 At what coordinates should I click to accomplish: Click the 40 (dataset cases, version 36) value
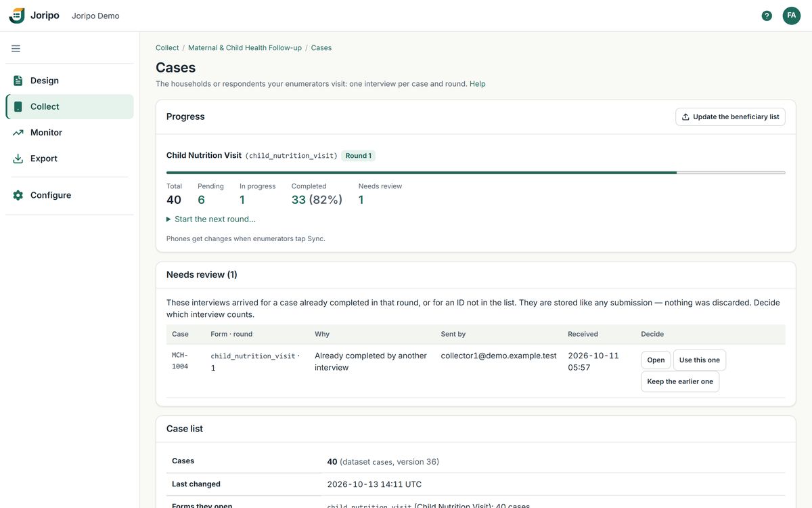(x=383, y=462)
